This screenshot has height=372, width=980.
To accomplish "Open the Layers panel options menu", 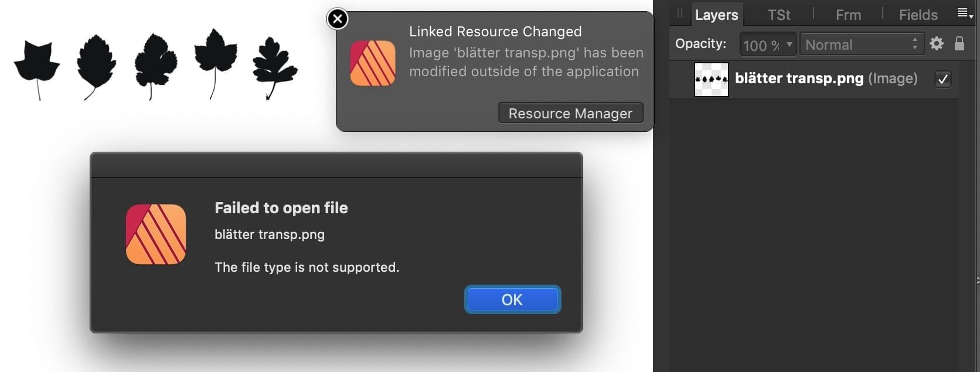I will click(x=965, y=13).
